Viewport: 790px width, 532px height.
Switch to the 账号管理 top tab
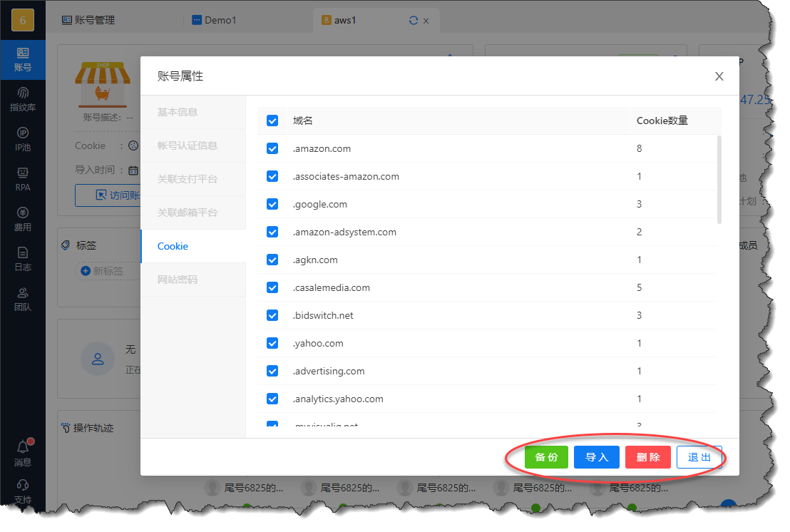coord(88,20)
